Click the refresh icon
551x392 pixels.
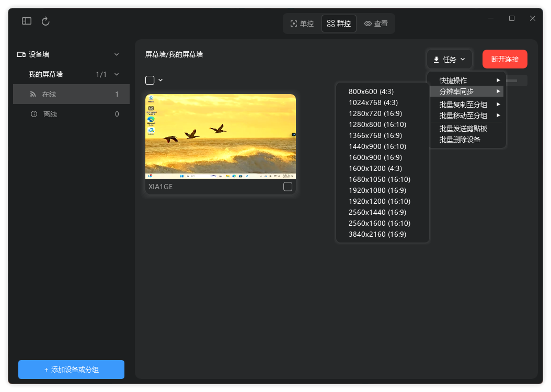click(x=45, y=21)
